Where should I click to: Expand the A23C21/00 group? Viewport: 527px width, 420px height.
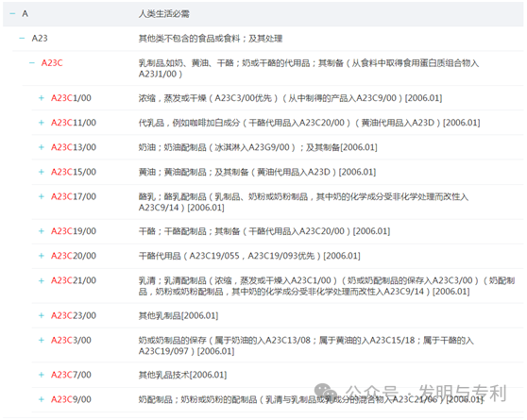pos(42,280)
